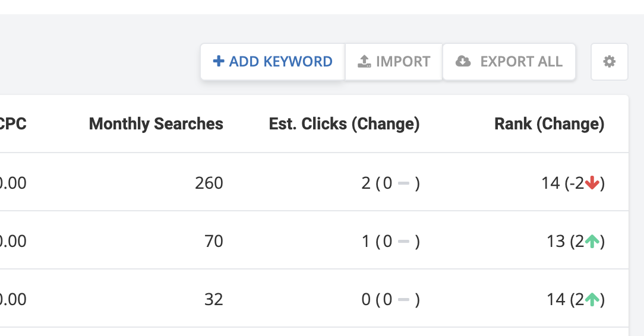Viewport: 644px width, 336px height.
Task: Click the plus icon on Add Keyword
Action: pos(219,61)
